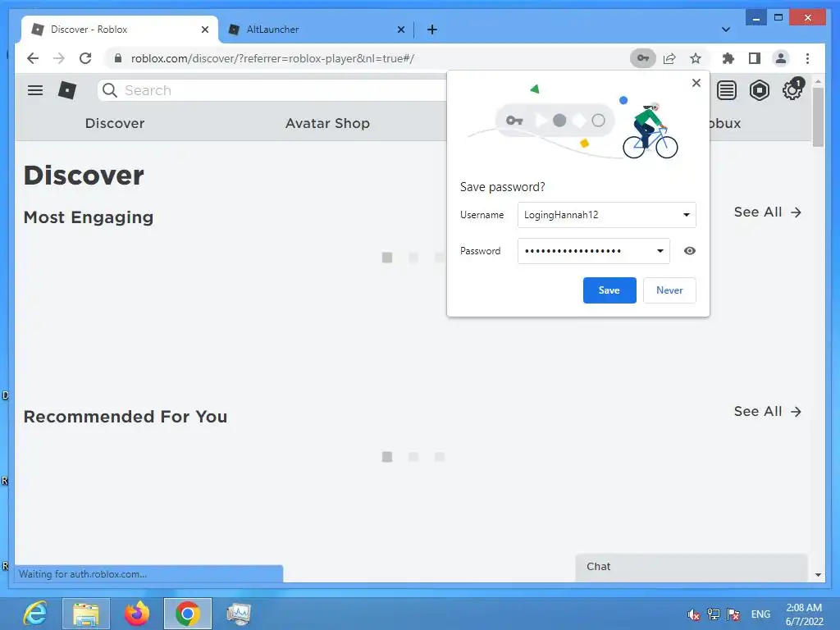840x630 pixels.
Task: Open the Roblox hamburger navigation menu
Action: (x=35, y=90)
